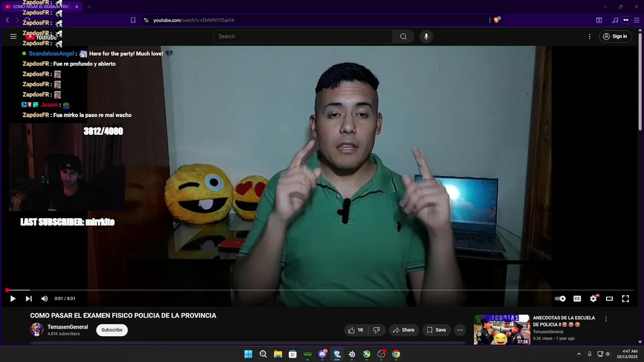Close the YouTube browser tab

(x=76, y=7)
